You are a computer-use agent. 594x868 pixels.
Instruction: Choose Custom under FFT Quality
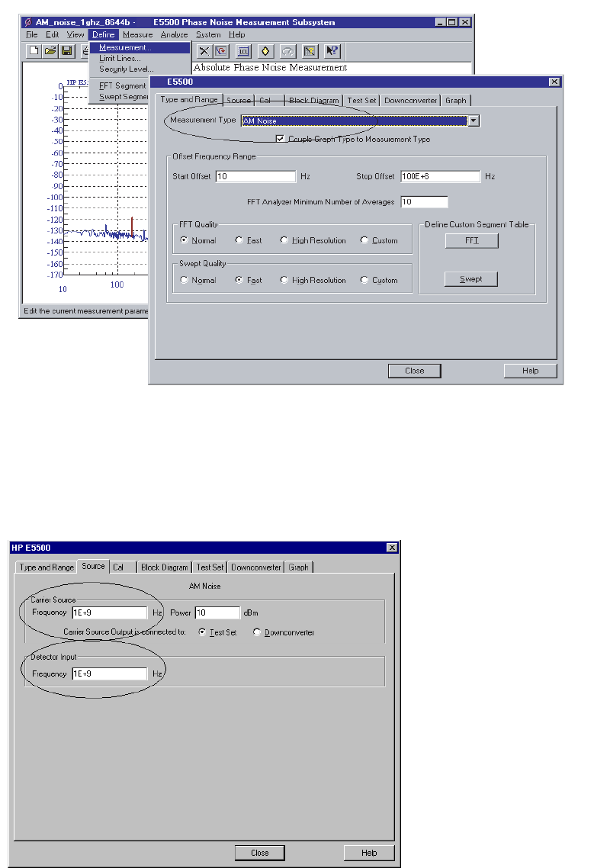364,240
